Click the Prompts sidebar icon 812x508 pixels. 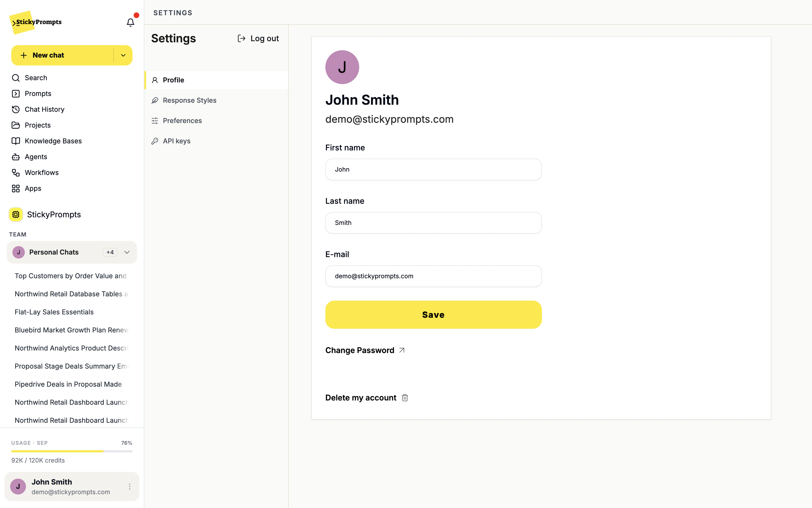point(16,93)
